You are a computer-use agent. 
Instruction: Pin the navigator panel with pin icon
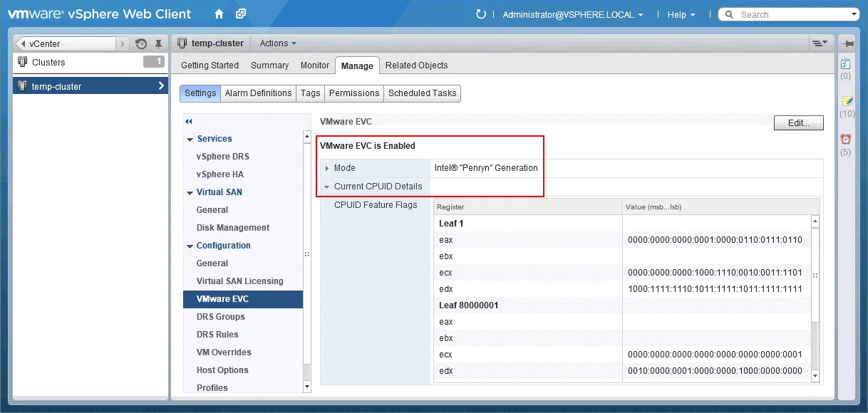[x=158, y=44]
